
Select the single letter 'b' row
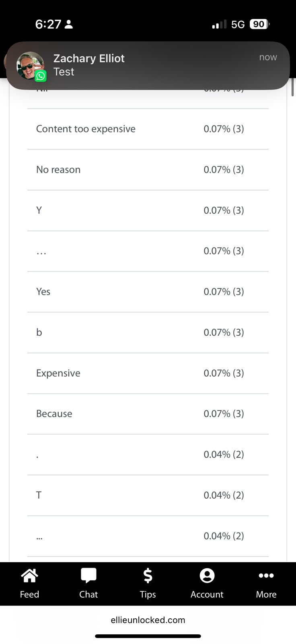(x=148, y=332)
